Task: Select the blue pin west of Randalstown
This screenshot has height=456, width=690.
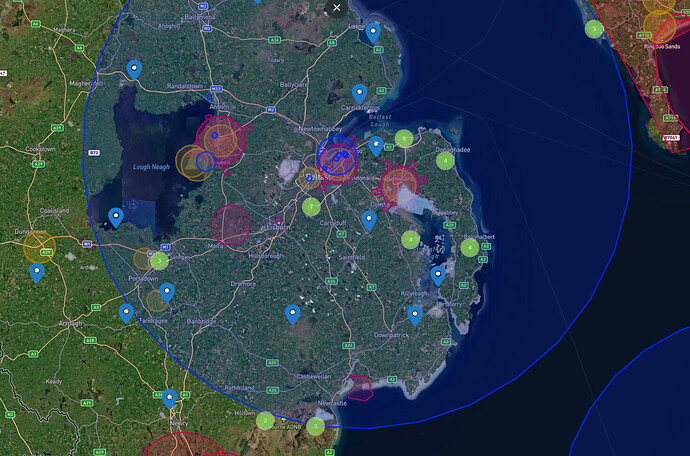Action: [134, 68]
